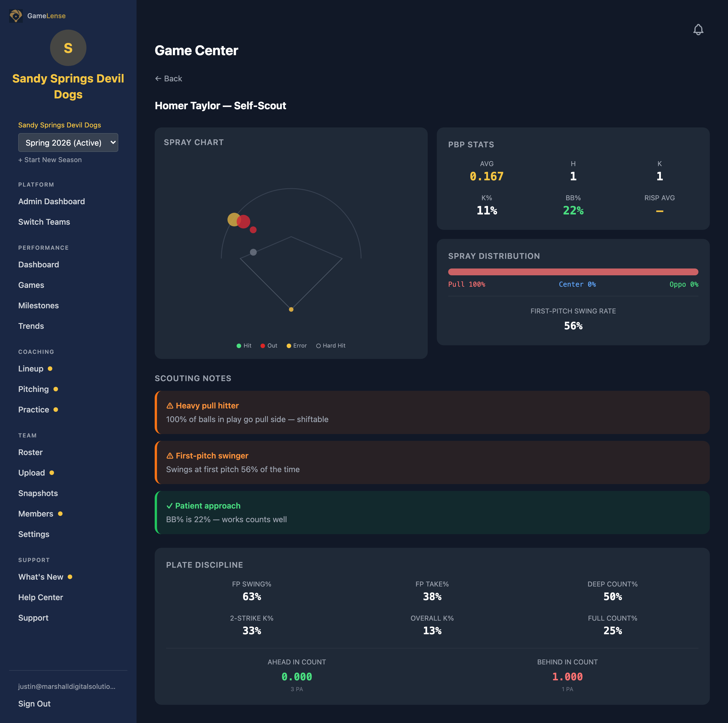This screenshot has height=723, width=728.
Task: Click the Heavy pull hitter scouting note
Action: (x=432, y=412)
